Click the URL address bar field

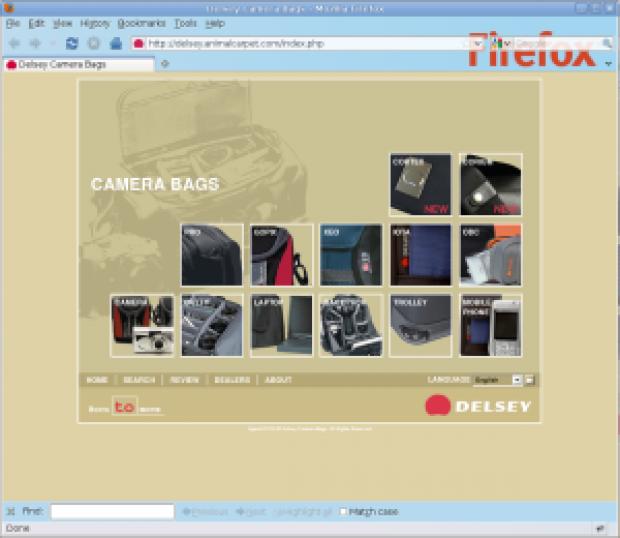tap(306, 43)
